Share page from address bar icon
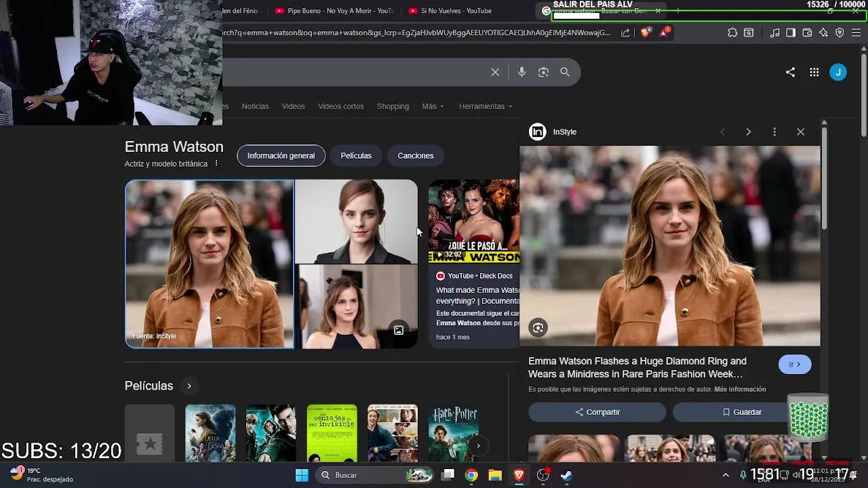Screen dimensions: 868x488 pos(625,33)
